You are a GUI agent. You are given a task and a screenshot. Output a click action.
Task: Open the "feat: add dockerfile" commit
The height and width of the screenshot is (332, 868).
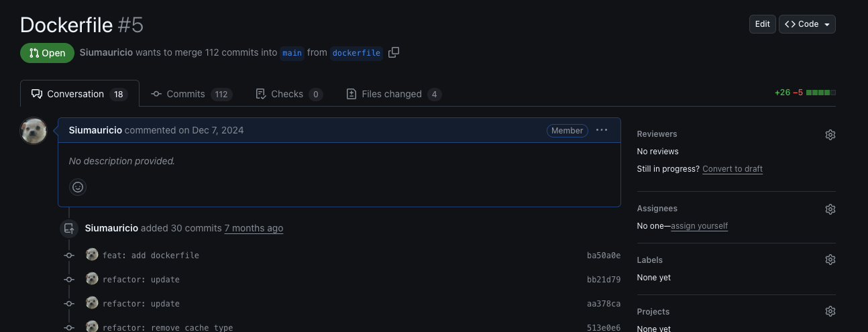click(x=150, y=256)
